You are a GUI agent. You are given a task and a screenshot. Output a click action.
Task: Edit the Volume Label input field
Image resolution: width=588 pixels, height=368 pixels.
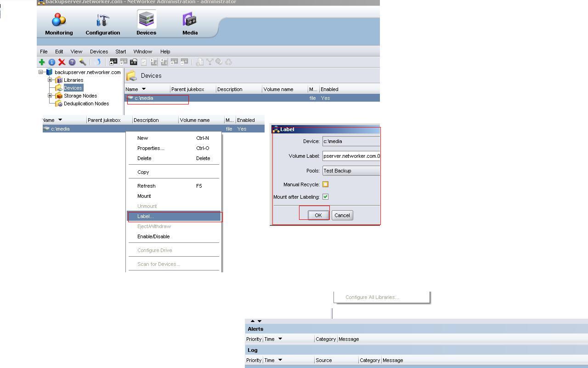(351, 156)
